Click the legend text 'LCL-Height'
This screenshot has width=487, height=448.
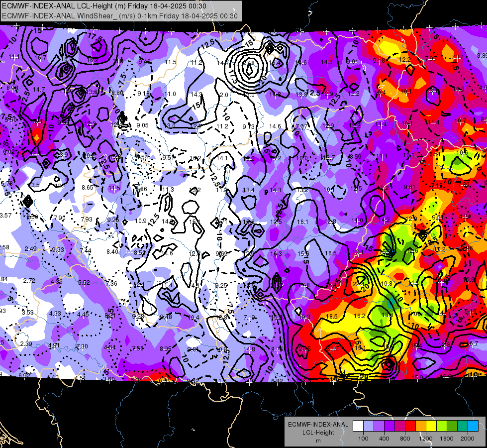[318, 433]
